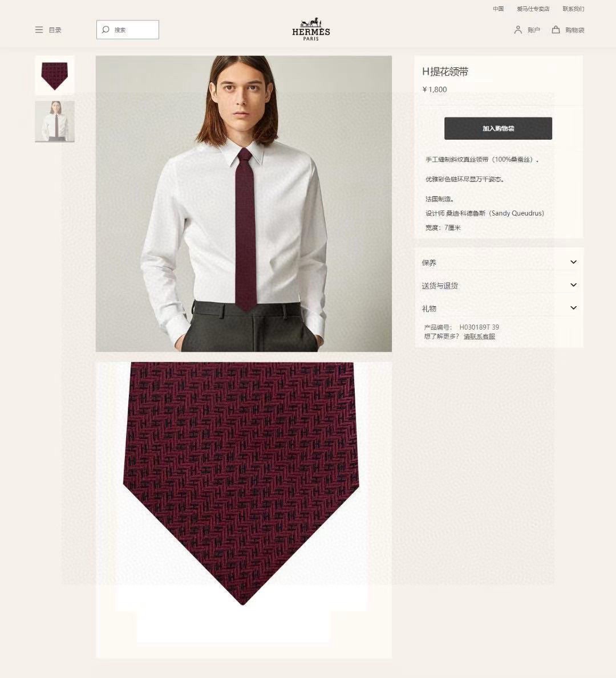Open account via the person icon
Viewport: 616px width, 678px height.
(x=518, y=30)
